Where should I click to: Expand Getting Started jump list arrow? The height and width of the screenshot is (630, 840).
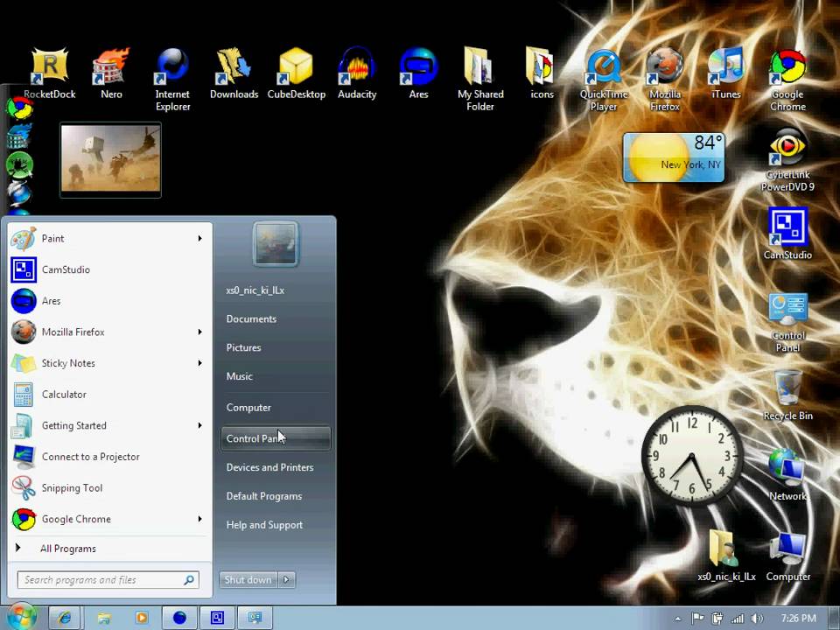point(199,425)
